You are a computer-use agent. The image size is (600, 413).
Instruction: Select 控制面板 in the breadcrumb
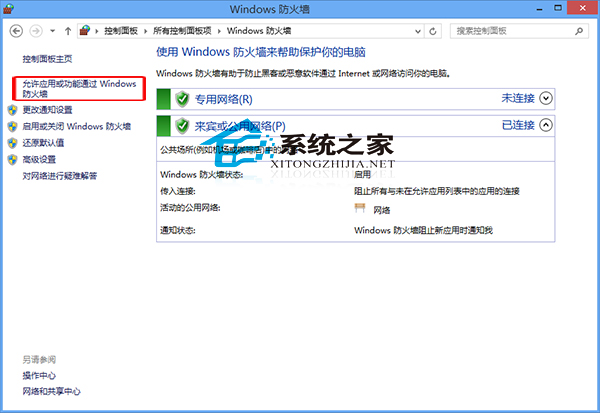[121, 31]
